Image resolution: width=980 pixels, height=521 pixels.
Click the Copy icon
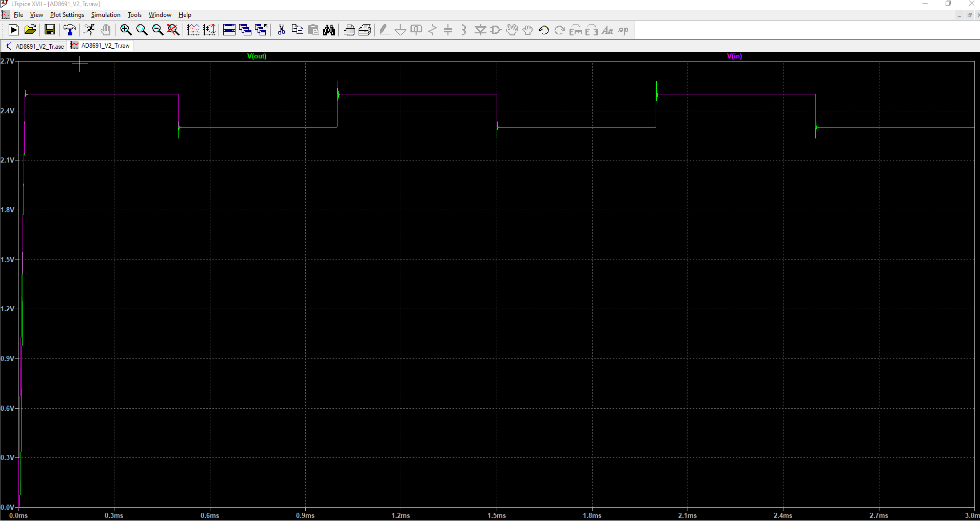[297, 30]
